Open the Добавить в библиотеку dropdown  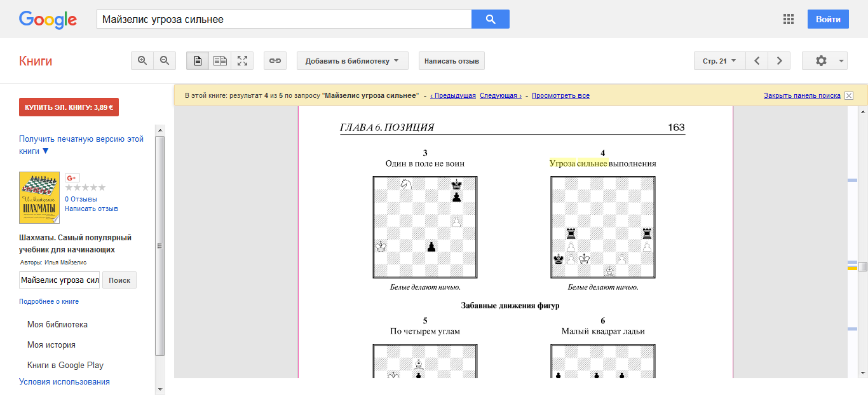tap(352, 61)
